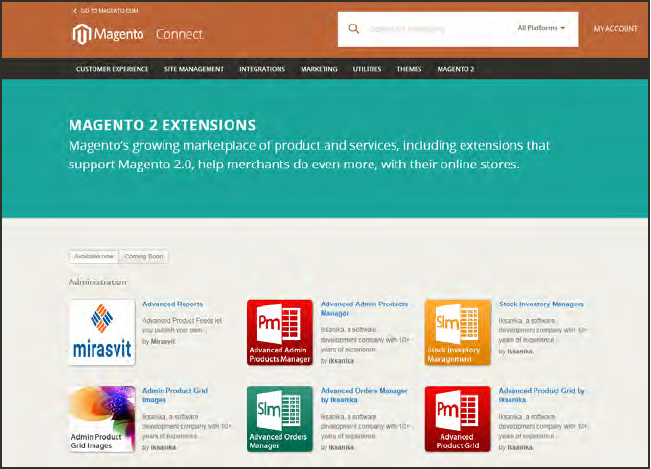
Task: Open the orange Stock Inventory Management tile
Action: click(x=458, y=332)
